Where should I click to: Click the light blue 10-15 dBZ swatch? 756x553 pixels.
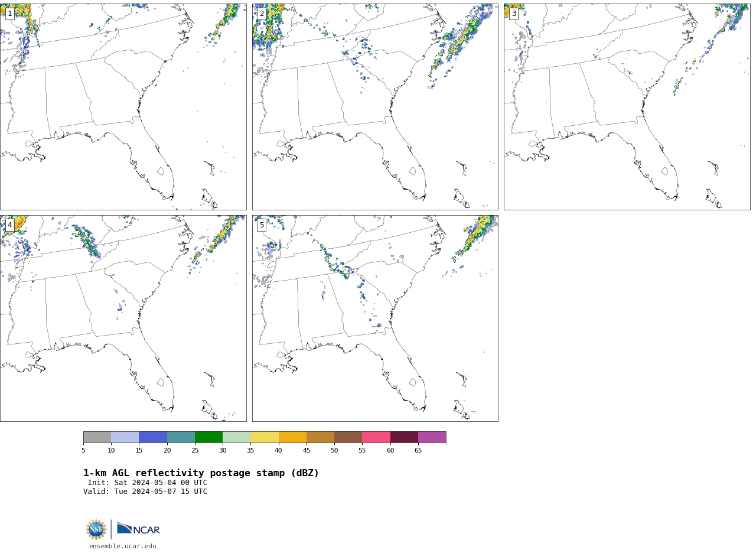coord(125,437)
